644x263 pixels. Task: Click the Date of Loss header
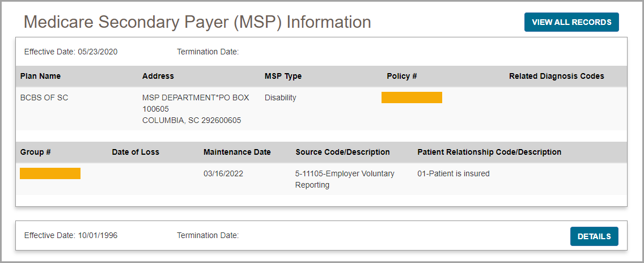135,152
